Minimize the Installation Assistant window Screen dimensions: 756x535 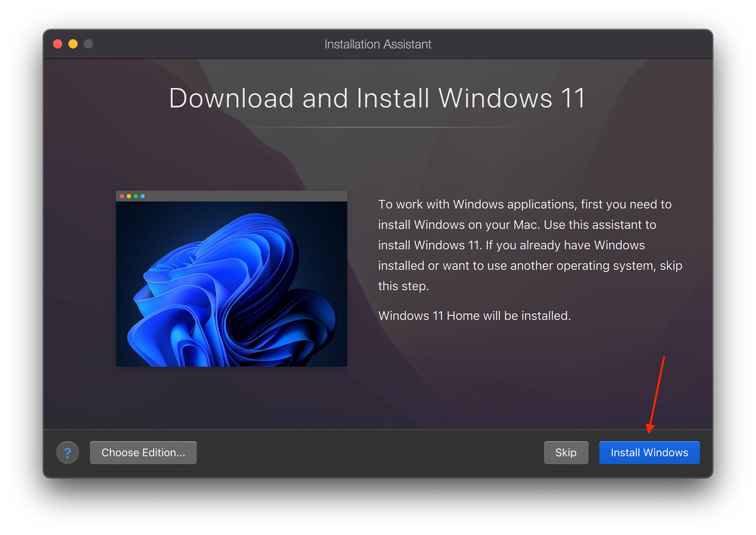tap(73, 44)
